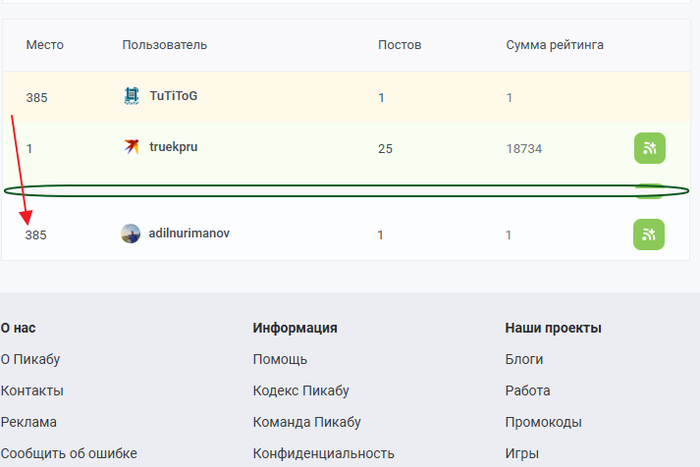The height and width of the screenshot is (467, 700).
Task: Open the adilnurimanov username link
Action: click(x=189, y=233)
